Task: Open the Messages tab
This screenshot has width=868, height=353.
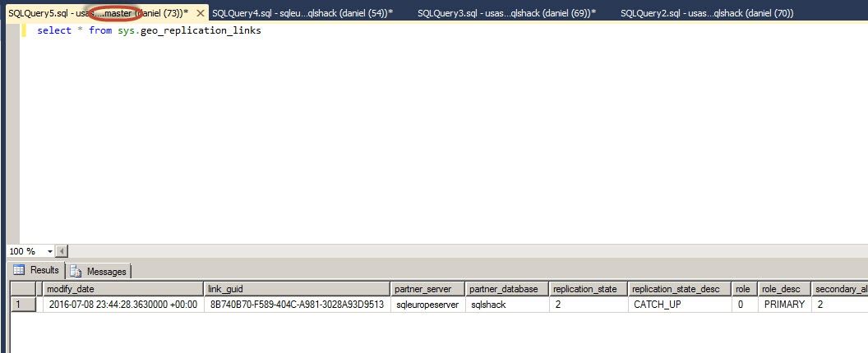Action: [x=99, y=272]
